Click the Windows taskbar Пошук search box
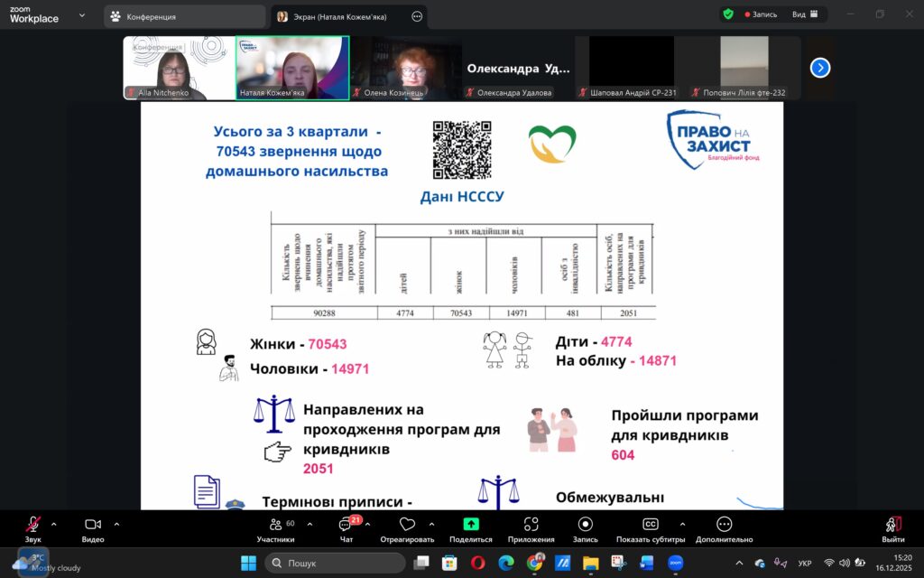 tap(336, 564)
